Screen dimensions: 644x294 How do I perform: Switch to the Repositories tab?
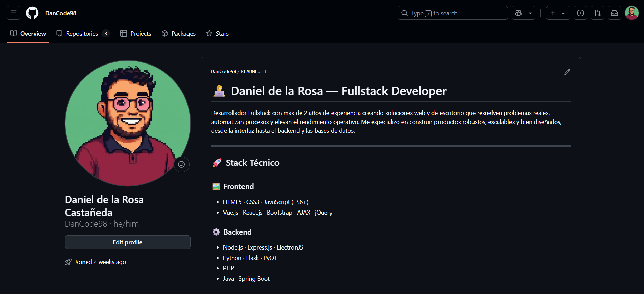pos(83,33)
